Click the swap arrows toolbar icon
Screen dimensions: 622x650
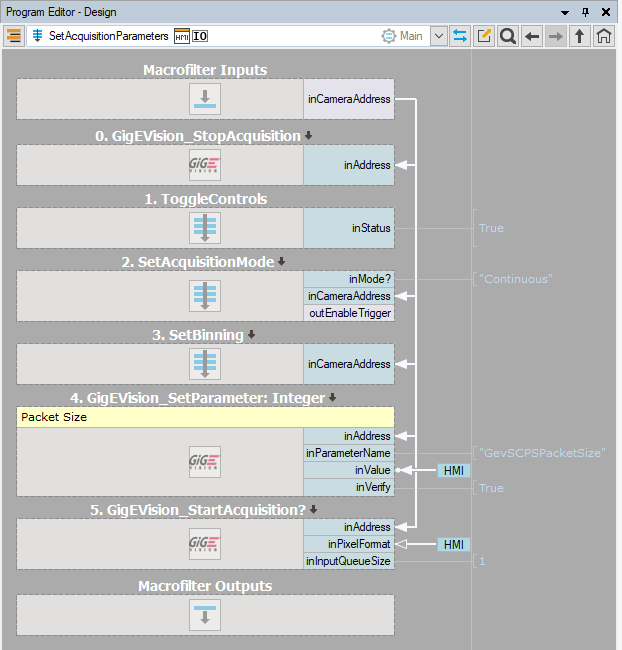[x=461, y=36]
